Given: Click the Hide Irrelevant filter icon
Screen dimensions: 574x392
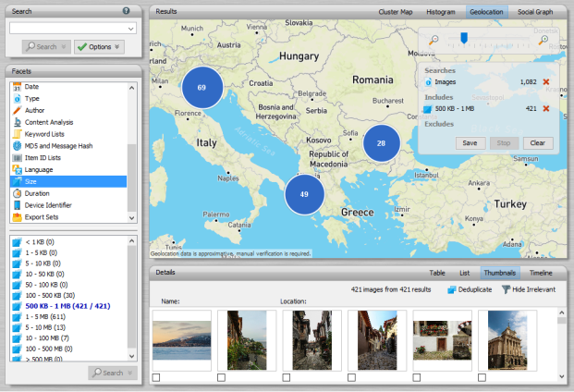Looking at the screenshot, I should click(x=506, y=289).
